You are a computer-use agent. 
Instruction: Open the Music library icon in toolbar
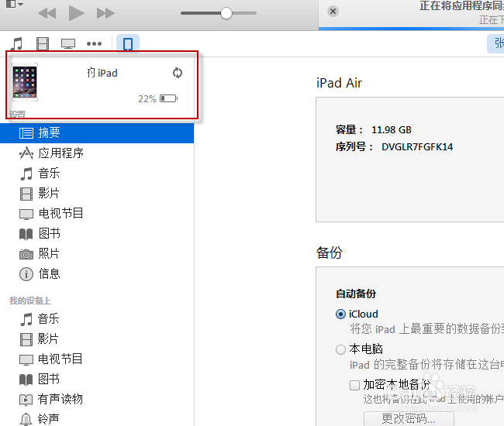17,43
